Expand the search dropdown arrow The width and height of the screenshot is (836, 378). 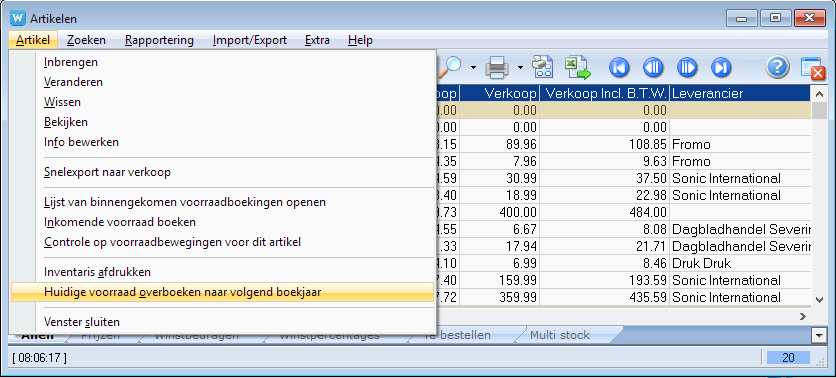pyautogui.click(x=473, y=68)
